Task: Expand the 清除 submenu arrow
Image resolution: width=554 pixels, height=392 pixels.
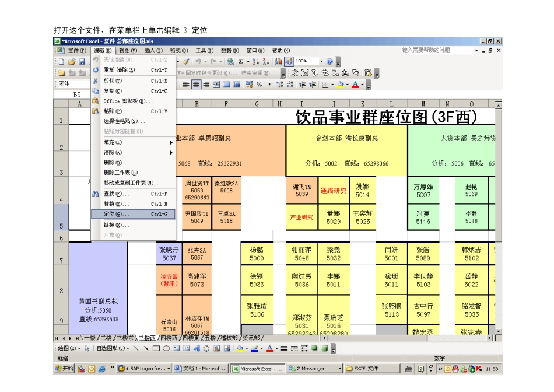Action: [171, 153]
